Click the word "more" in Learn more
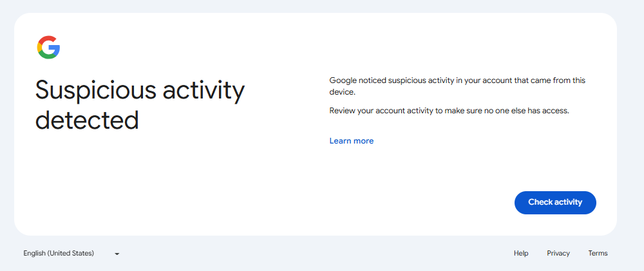 [x=363, y=141]
